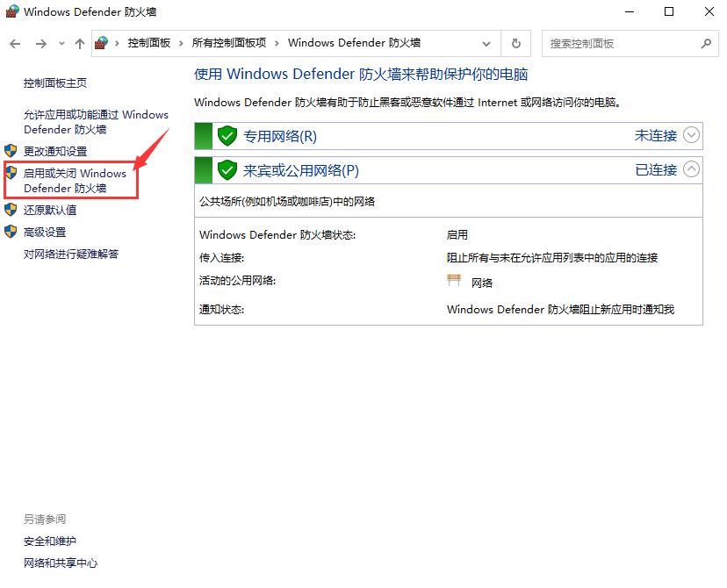
Task: Open 网络和共享中心 link
Action: click(x=60, y=563)
